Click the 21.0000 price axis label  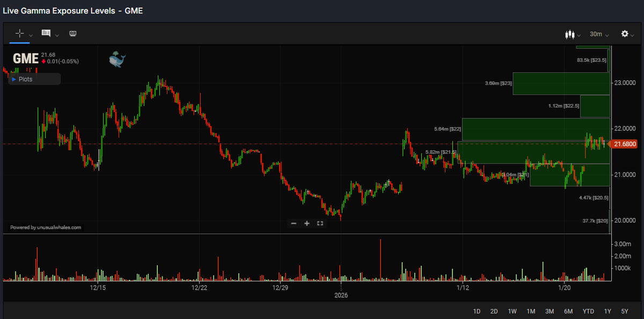coord(626,175)
